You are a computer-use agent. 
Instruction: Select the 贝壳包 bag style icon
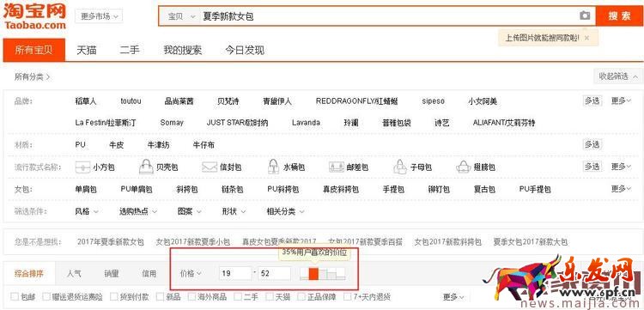pos(146,167)
